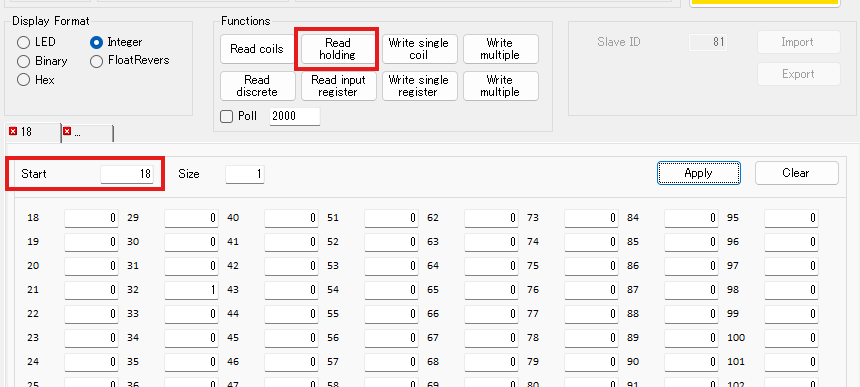Click the value field for register 101
This screenshot has height=387, width=860.
pyautogui.click(x=791, y=362)
